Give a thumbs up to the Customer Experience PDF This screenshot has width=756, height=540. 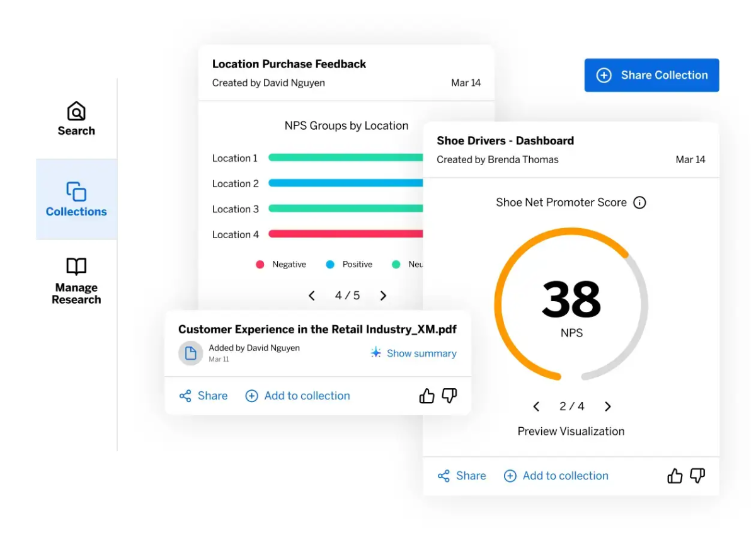[x=427, y=396]
